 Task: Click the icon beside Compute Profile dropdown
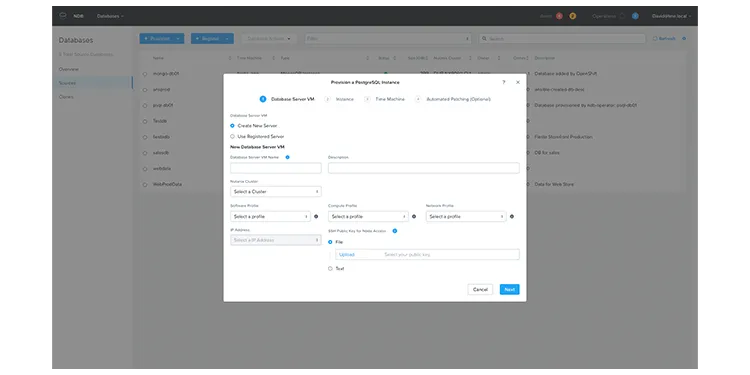pyautogui.click(x=414, y=217)
